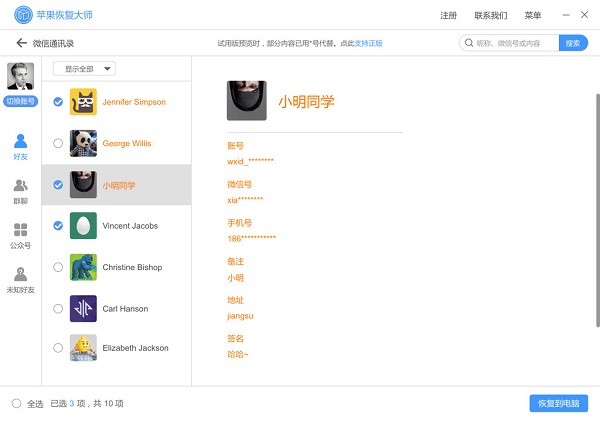Toggle the 全选 select-all option
This screenshot has width=600, height=421.
pos(16,403)
